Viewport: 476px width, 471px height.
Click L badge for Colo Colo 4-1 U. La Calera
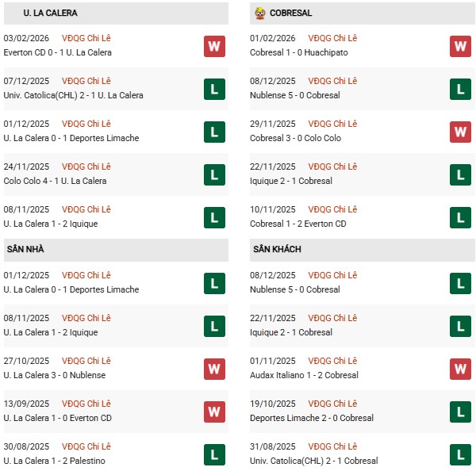click(x=214, y=174)
